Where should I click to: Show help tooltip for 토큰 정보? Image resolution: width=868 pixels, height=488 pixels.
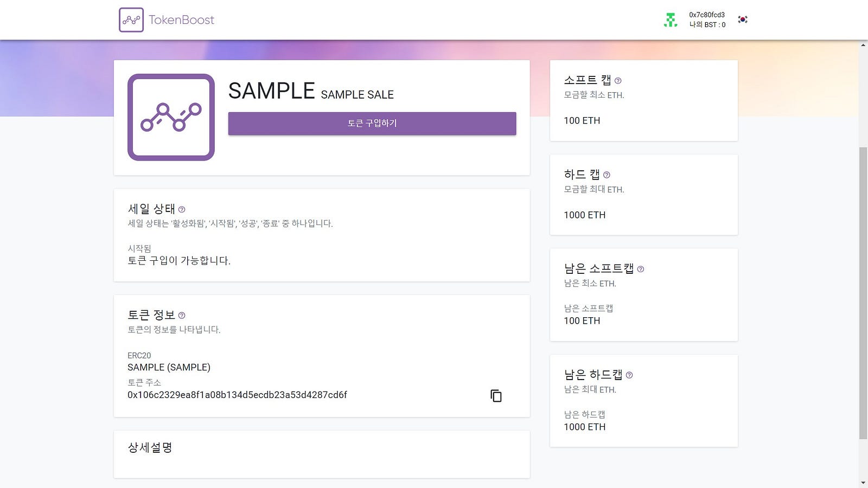tap(182, 316)
